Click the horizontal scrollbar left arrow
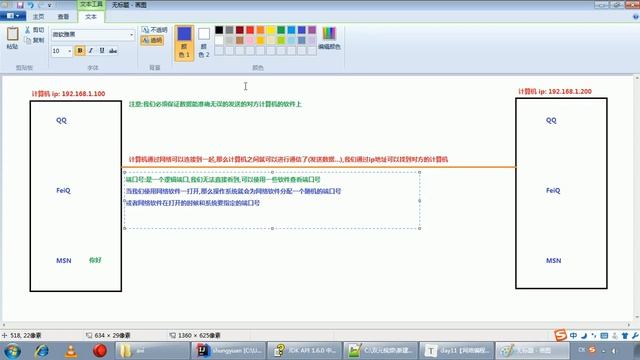Screen dimensions: 640x360 [x=4, y=324]
